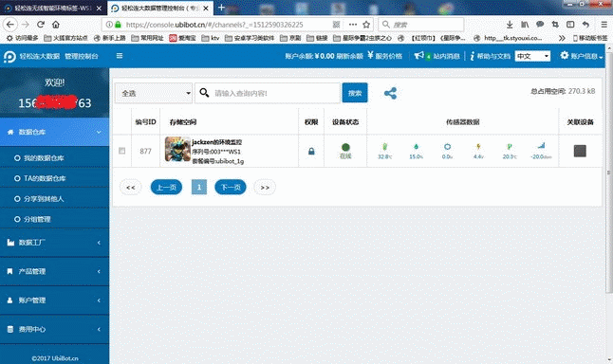The image size is (613, 364).
Task: Expand the 账户管理 sidebar section
Action: (54, 300)
